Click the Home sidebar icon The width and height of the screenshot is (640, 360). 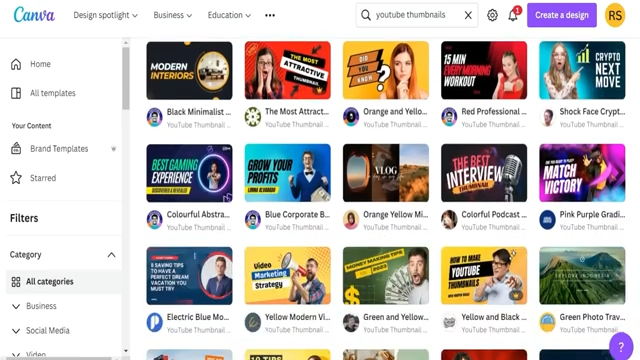(16, 64)
